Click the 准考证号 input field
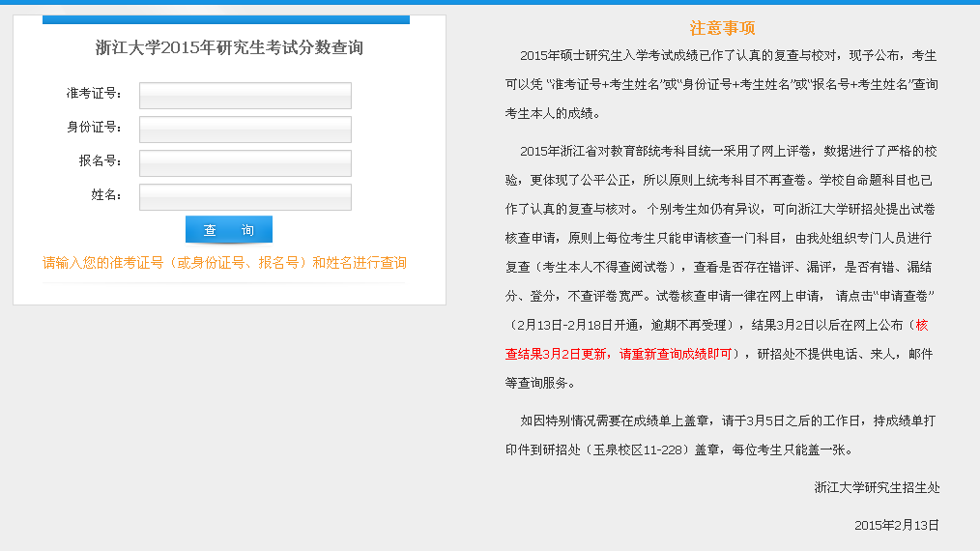 pos(245,96)
